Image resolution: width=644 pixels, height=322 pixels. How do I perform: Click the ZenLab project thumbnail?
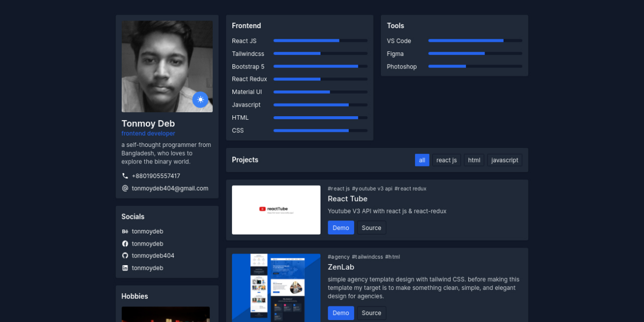coord(276,288)
